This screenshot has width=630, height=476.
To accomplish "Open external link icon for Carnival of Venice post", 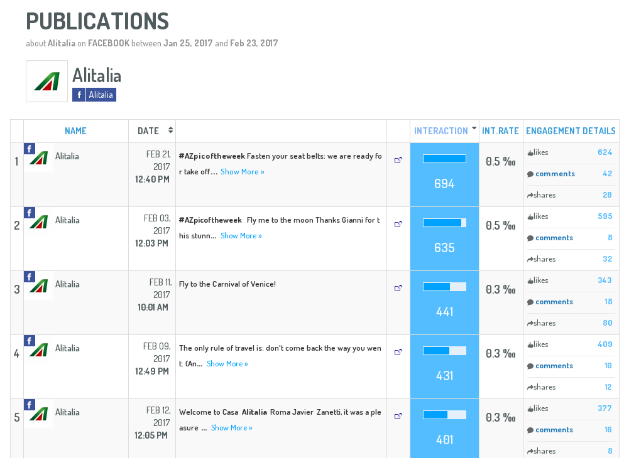I will pos(398,288).
